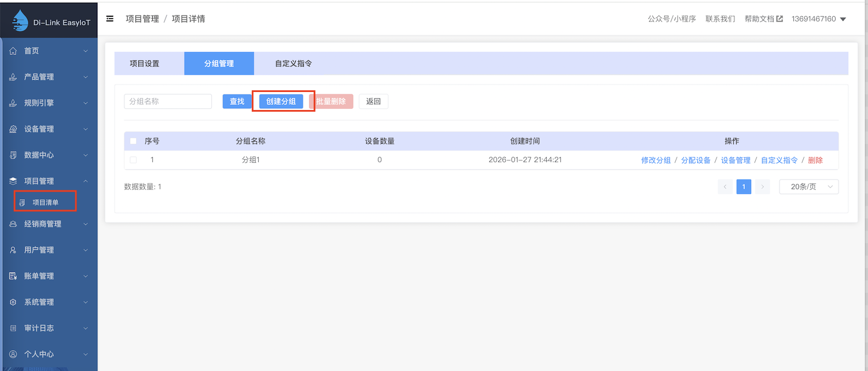This screenshot has width=868, height=371.
Task: Click the Di-Link EasyIoT water drop logo
Action: point(20,20)
